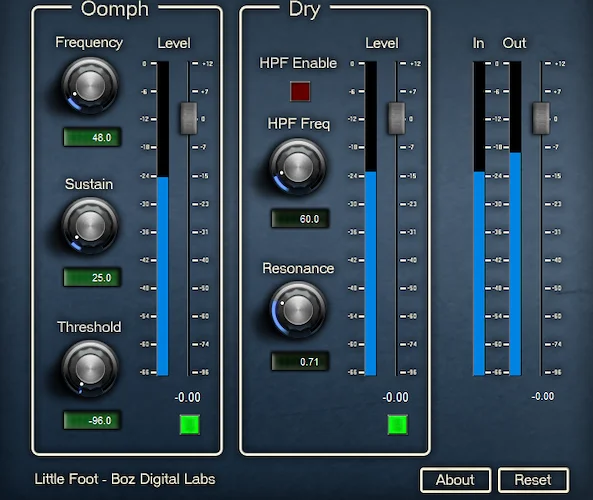Image resolution: width=593 pixels, height=500 pixels.
Task: Click the HPF Freq value field 60.0
Action: point(300,218)
